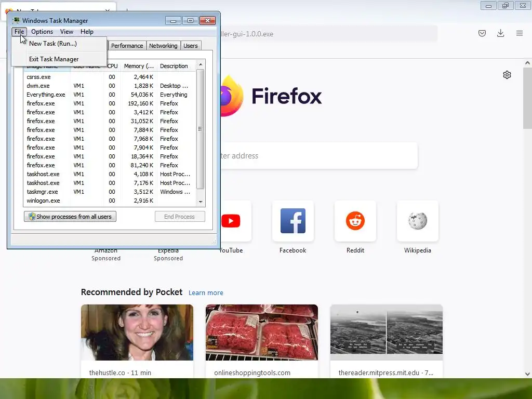
Task: Open the File menu in Task Manager
Action: pyautogui.click(x=19, y=32)
